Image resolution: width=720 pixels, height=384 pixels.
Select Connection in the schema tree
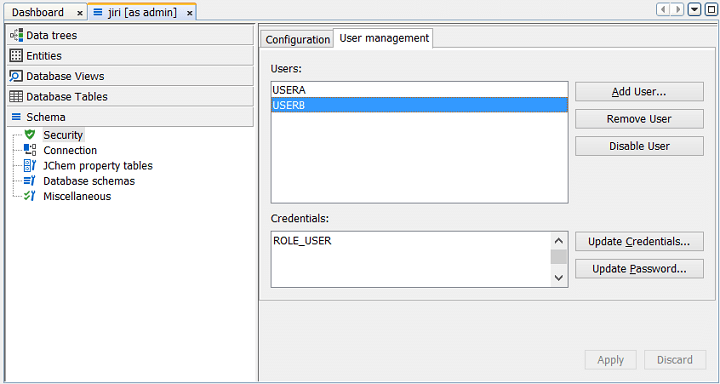(x=70, y=150)
